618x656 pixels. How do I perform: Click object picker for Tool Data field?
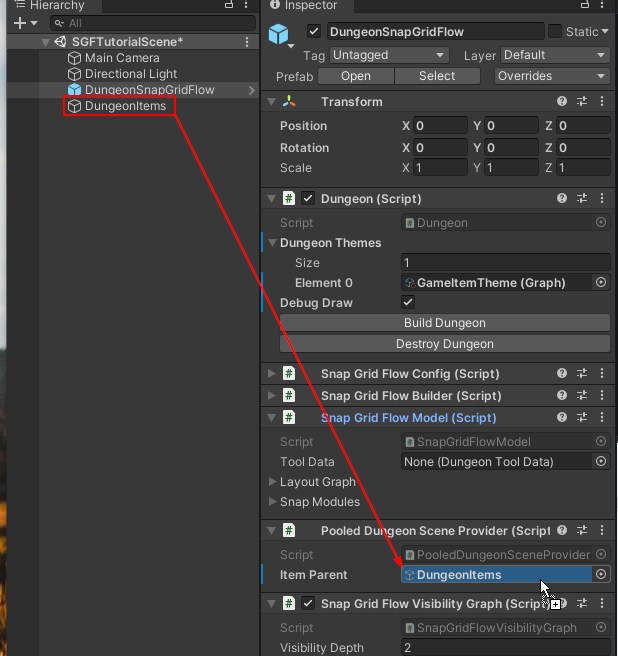point(601,462)
